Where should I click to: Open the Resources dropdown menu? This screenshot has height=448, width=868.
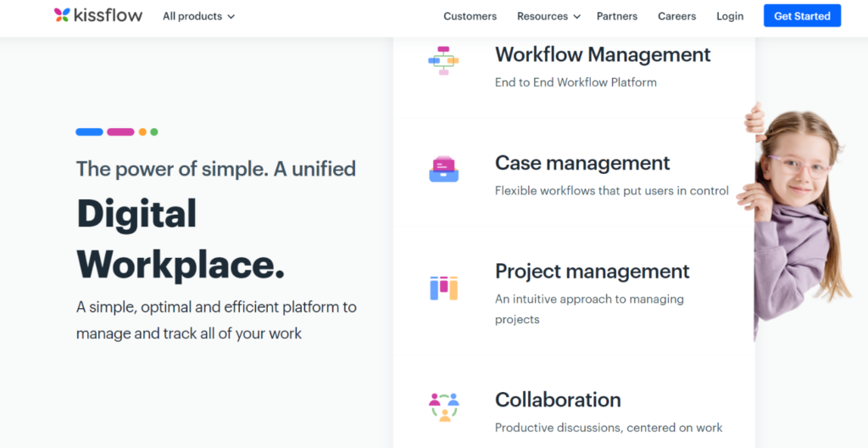[x=548, y=17]
